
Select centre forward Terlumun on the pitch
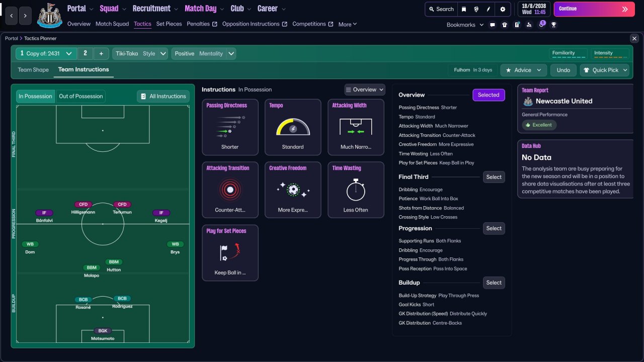(122, 208)
